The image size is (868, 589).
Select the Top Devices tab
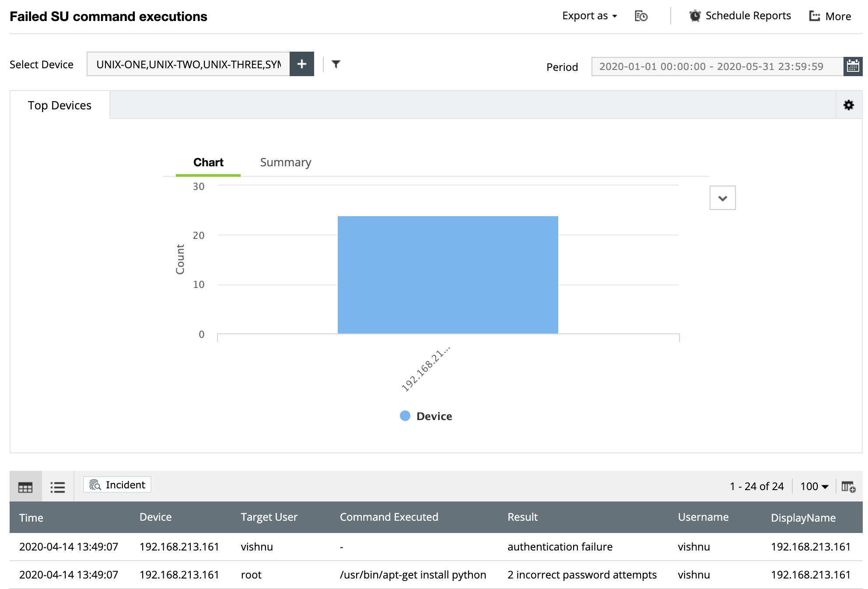(60, 105)
